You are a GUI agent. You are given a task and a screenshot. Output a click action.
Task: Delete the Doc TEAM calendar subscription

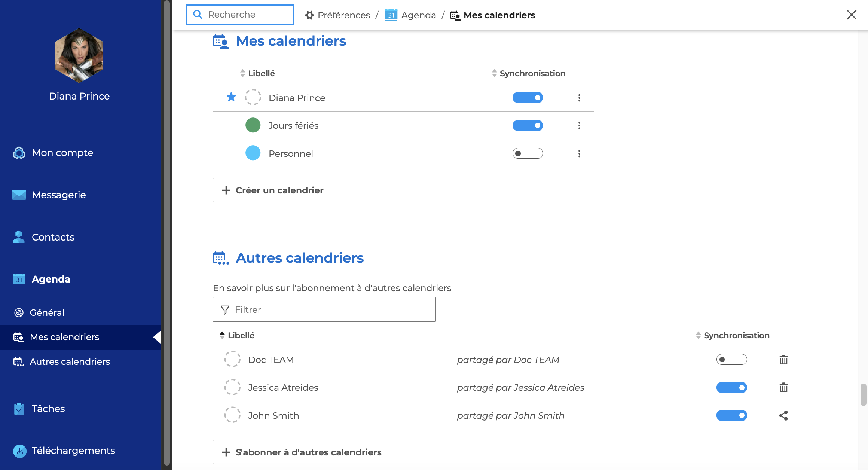783,360
